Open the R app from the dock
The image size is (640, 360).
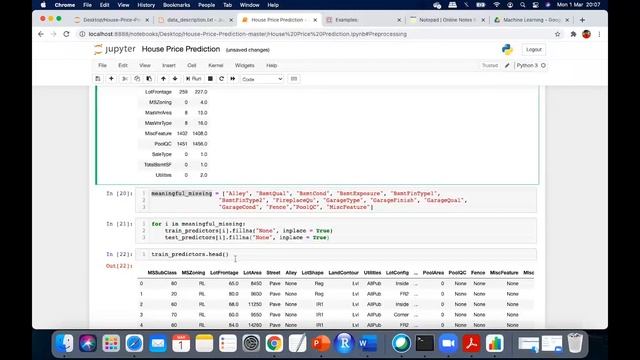click(x=344, y=343)
